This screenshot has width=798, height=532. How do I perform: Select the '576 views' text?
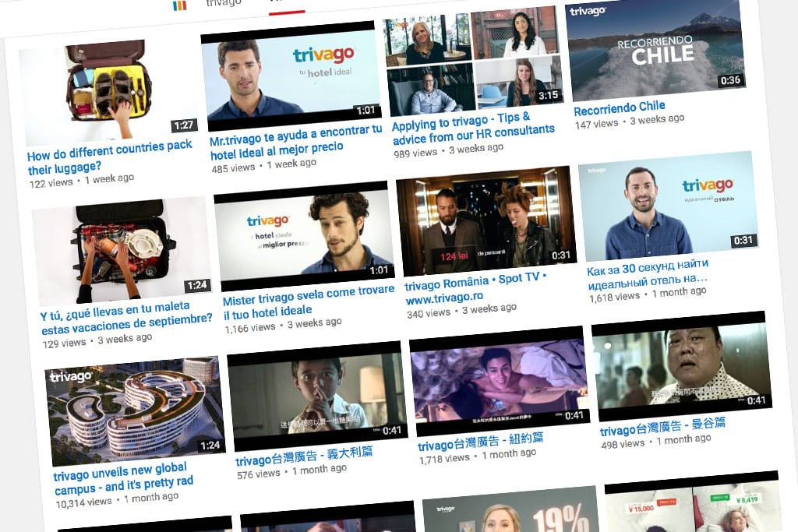259,474
